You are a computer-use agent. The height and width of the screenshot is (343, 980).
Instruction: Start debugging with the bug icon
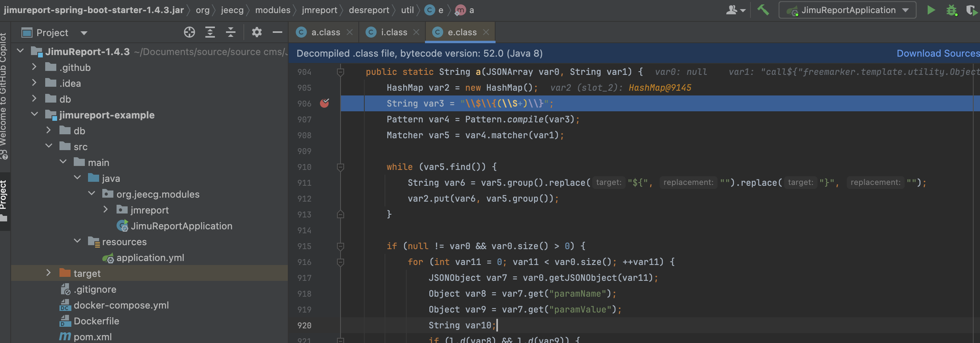click(951, 10)
